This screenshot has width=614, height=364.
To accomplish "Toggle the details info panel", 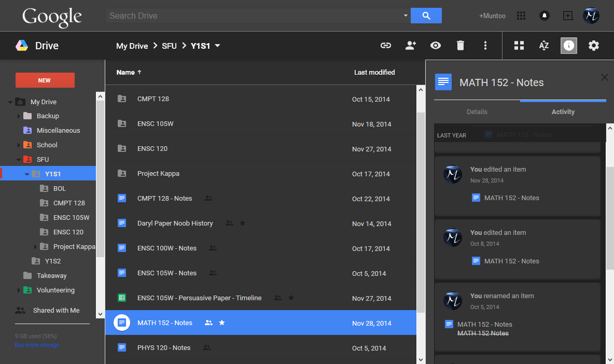I will click(x=568, y=46).
